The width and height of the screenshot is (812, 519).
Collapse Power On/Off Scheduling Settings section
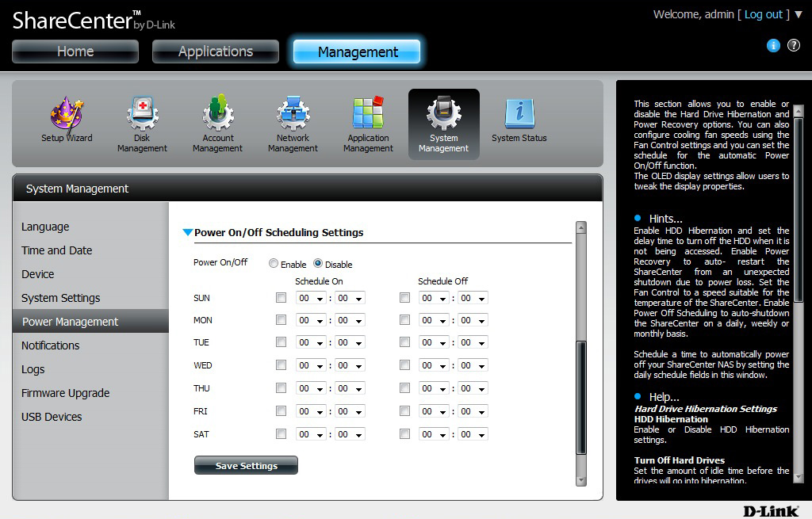[187, 232]
